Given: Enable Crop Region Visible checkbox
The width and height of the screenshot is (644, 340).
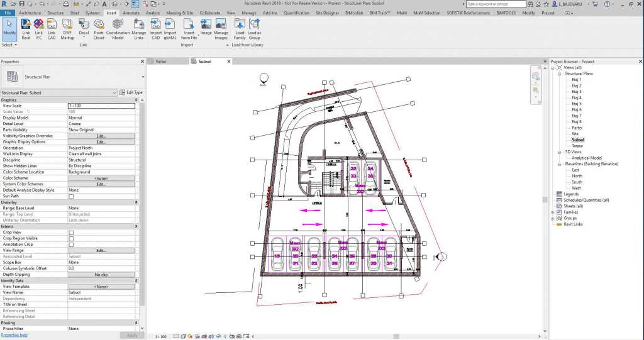Looking at the screenshot, I should (x=71, y=238).
